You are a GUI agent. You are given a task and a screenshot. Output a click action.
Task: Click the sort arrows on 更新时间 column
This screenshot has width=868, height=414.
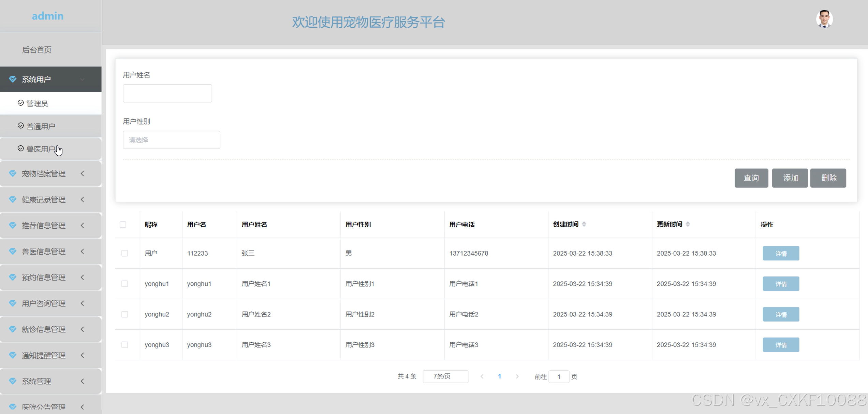[688, 224]
